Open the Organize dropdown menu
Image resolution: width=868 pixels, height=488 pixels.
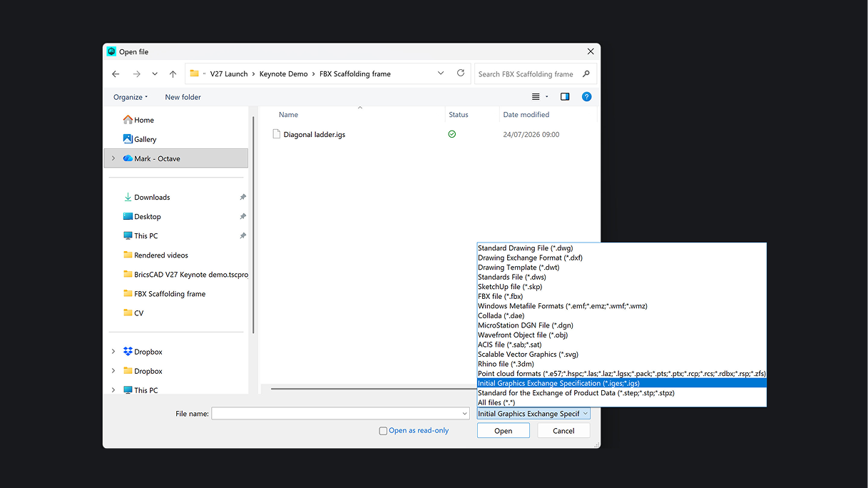[131, 97]
